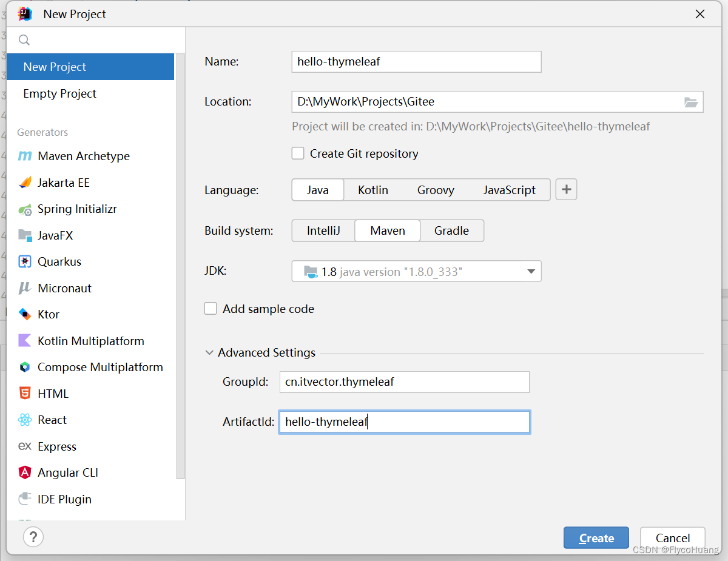
Task: Choose the Ktor generator icon
Action: point(25,314)
